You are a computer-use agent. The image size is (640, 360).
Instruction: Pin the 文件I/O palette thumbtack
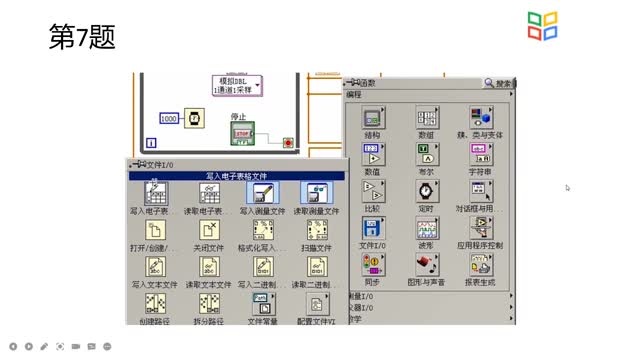pyautogui.click(x=139, y=164)
